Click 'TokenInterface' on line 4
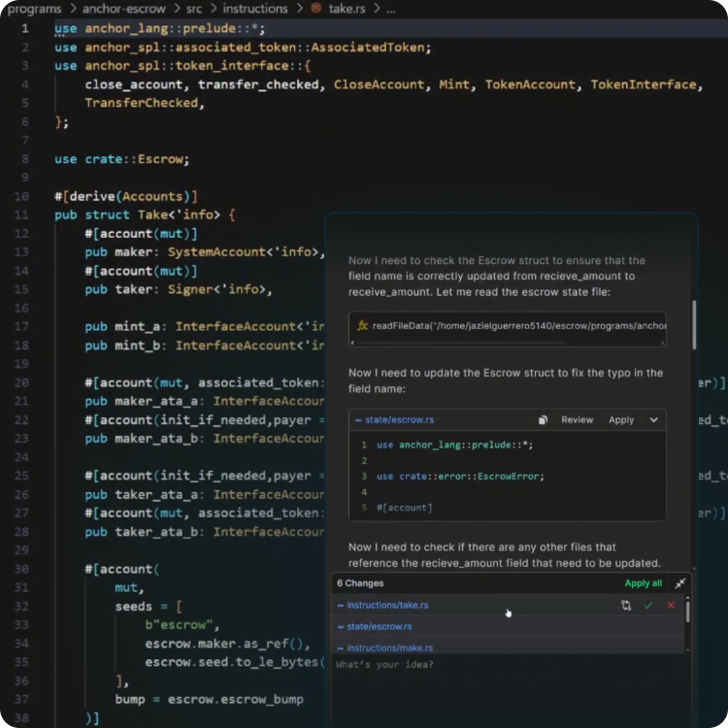Viewport: 728px width, 728px height. tap(644, 84)
